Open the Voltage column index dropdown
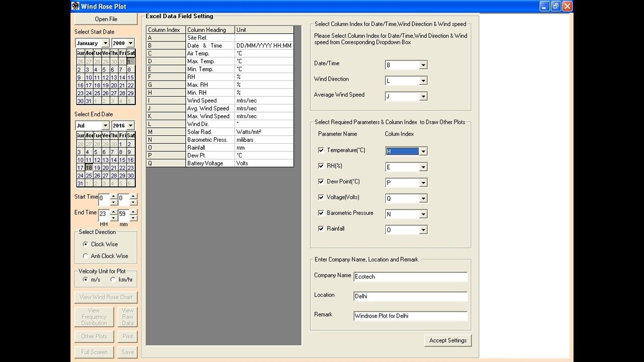Viewport: 644px width, 362px height. [x=423, y=199]
